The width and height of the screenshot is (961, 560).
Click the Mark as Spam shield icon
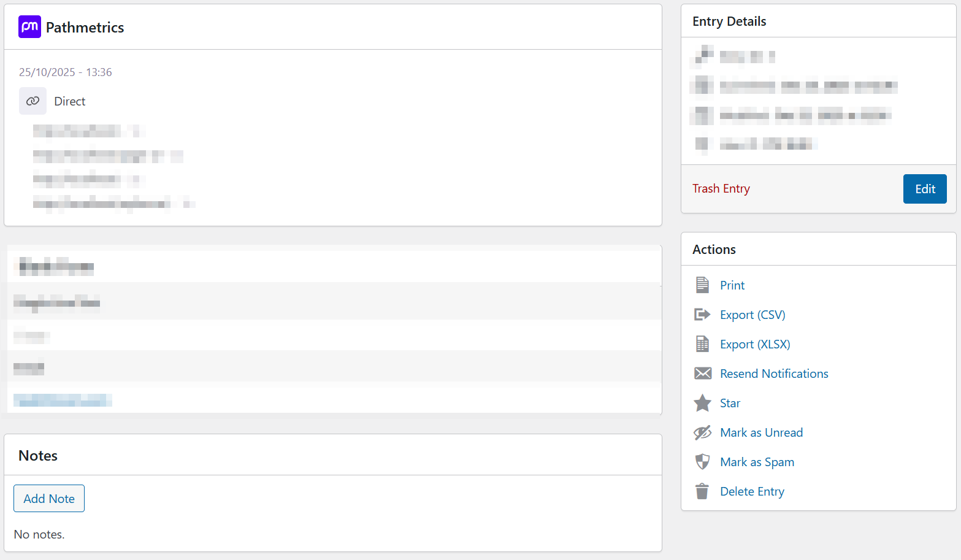coord(702,462)
